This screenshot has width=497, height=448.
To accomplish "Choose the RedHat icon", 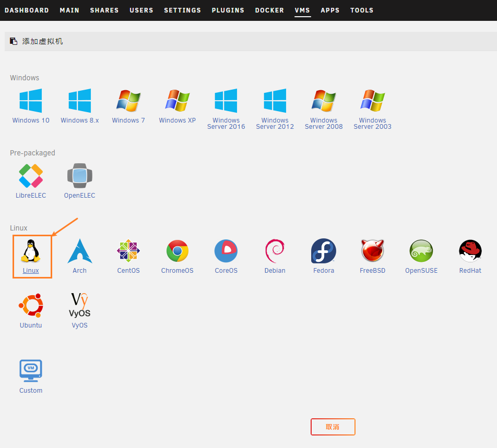I will tap(470, 251).
